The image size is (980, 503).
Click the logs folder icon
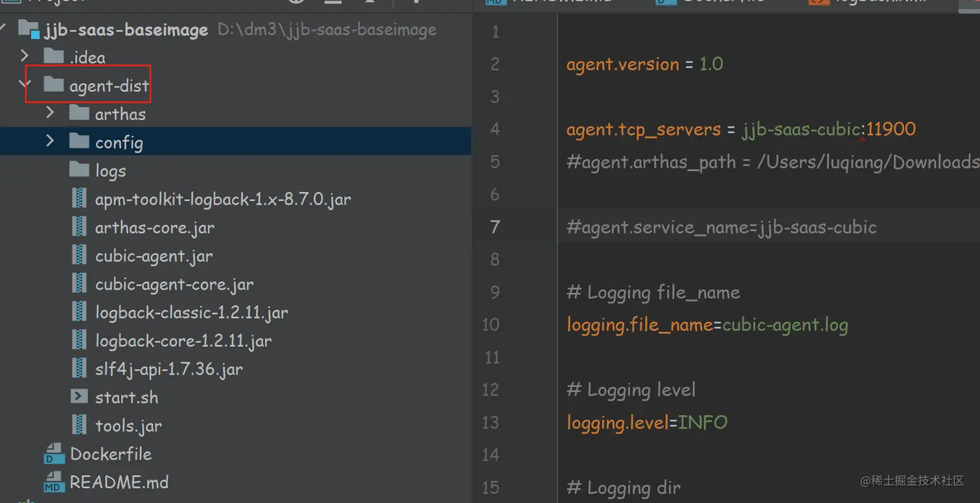pos(79,170)
